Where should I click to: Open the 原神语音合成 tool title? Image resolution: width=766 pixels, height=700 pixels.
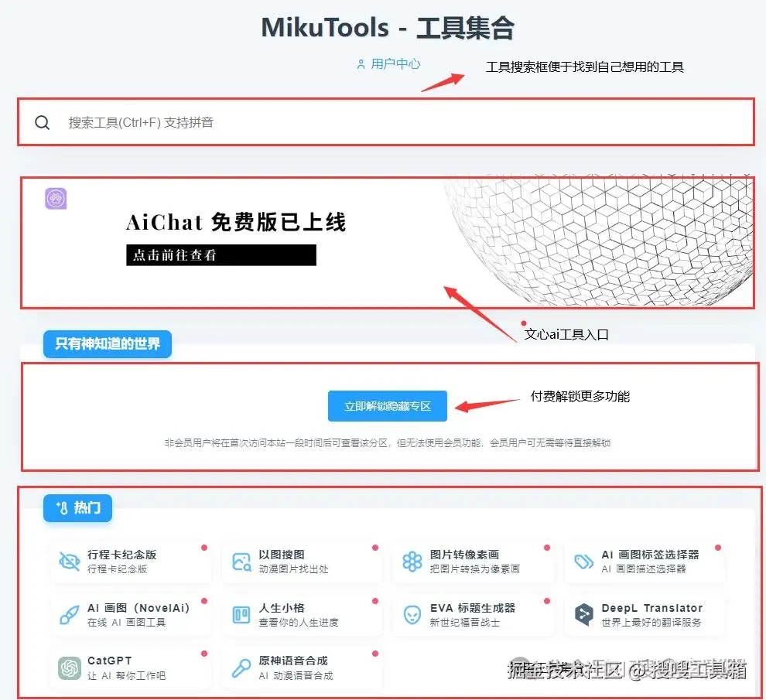[x=293, y=661]
